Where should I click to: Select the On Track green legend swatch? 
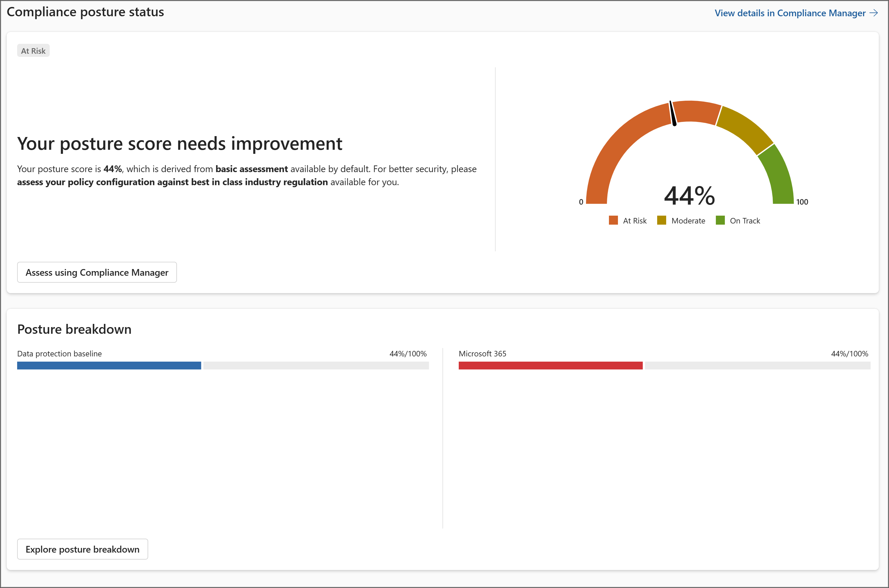pyautogui.click(x=720, y=220)
